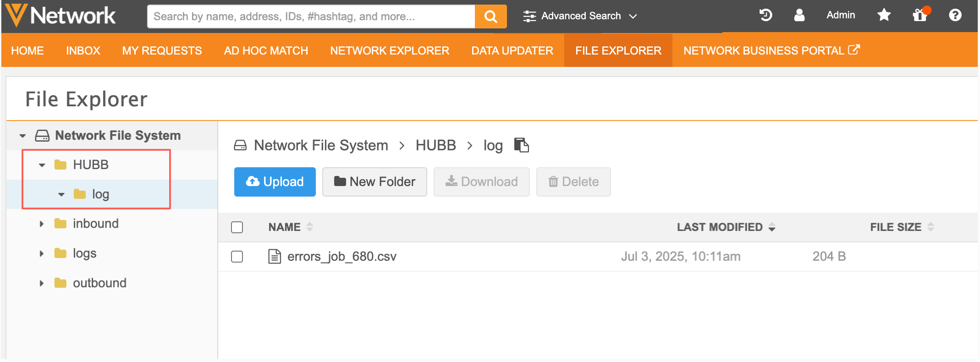
Task: Click the '204 B' file size cell
Action: (829, 257)
